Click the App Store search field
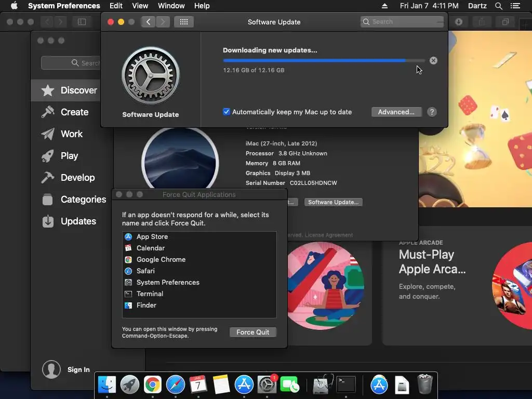 71,63
